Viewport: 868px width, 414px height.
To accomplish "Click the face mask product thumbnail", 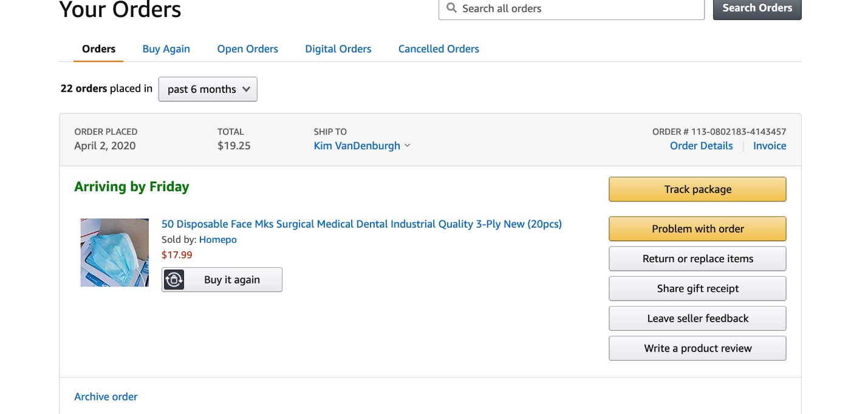I will point(115,253).
